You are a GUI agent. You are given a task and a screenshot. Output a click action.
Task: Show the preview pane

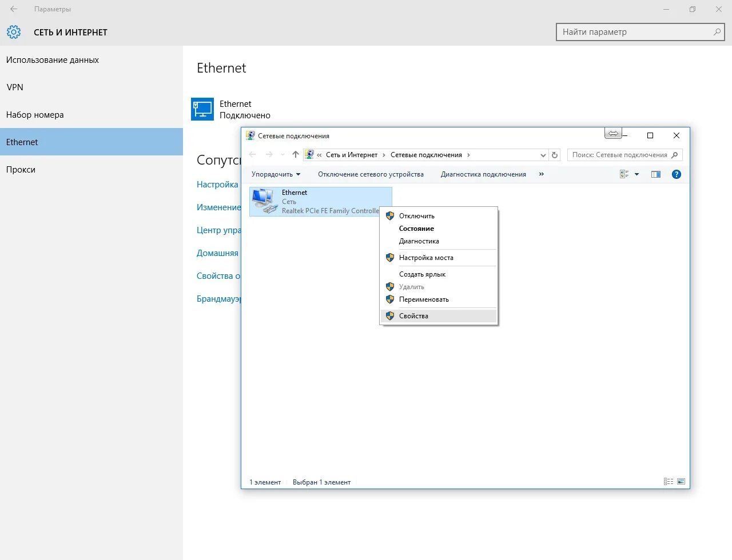(x=656, y=174)
